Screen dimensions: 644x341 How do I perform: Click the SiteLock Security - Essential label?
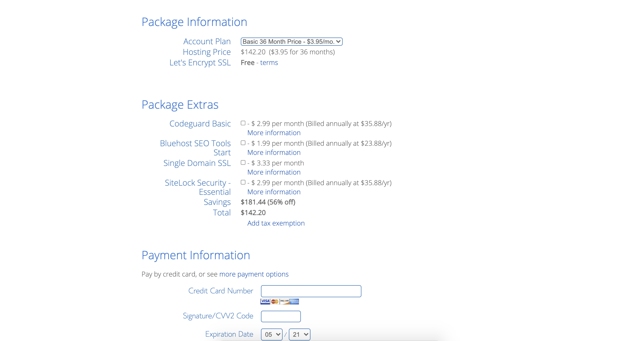(198, 187)
